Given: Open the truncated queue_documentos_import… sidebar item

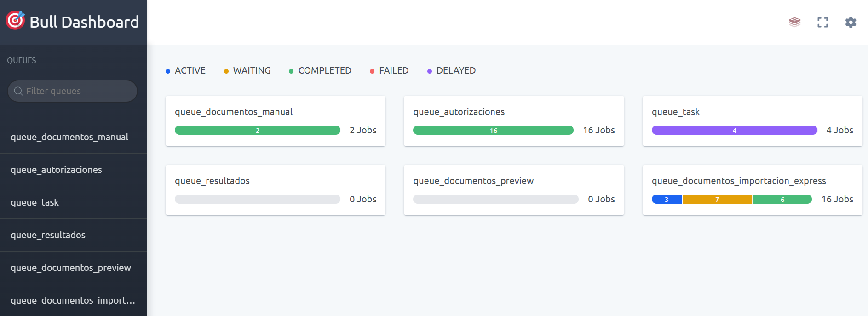Looking at the screenshot, I should click(74, 300).
